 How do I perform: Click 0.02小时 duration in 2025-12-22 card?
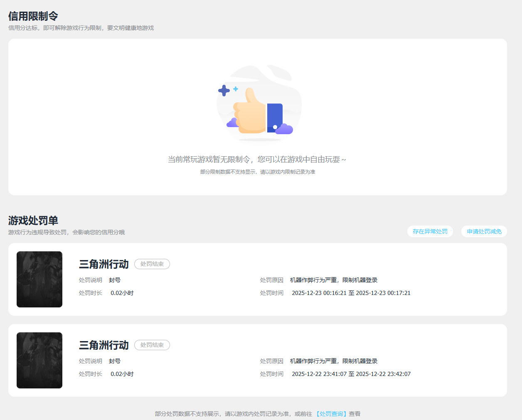coord(122,374)
